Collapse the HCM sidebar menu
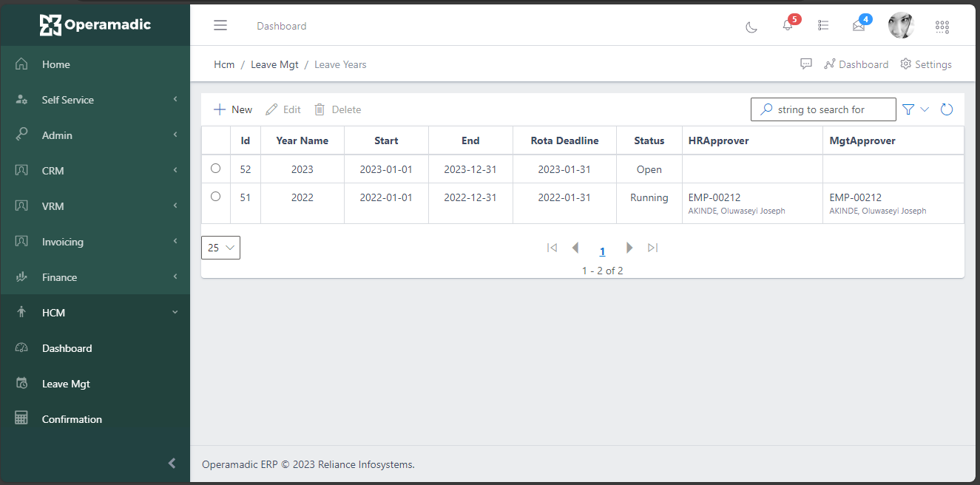 pos(95,312)
